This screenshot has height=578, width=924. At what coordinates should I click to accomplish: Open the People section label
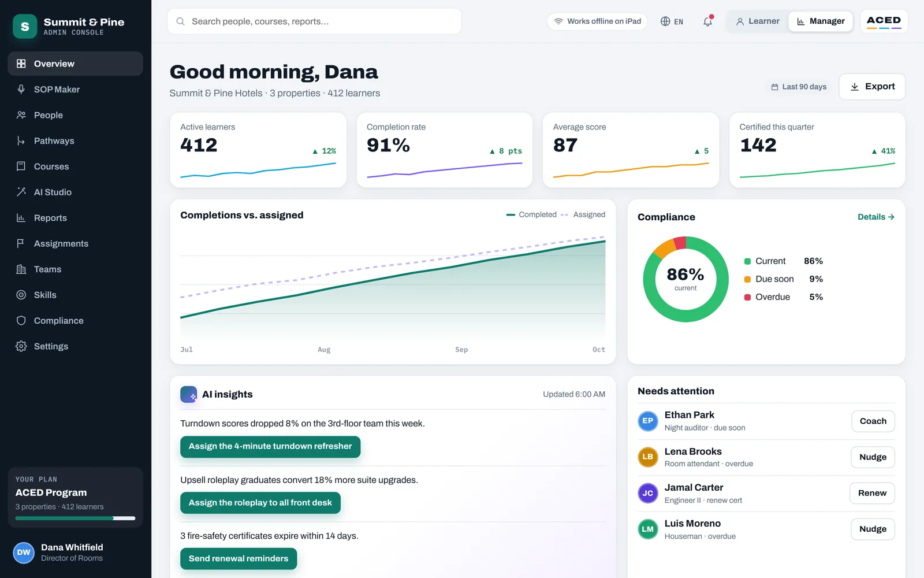tap(49, 115)
